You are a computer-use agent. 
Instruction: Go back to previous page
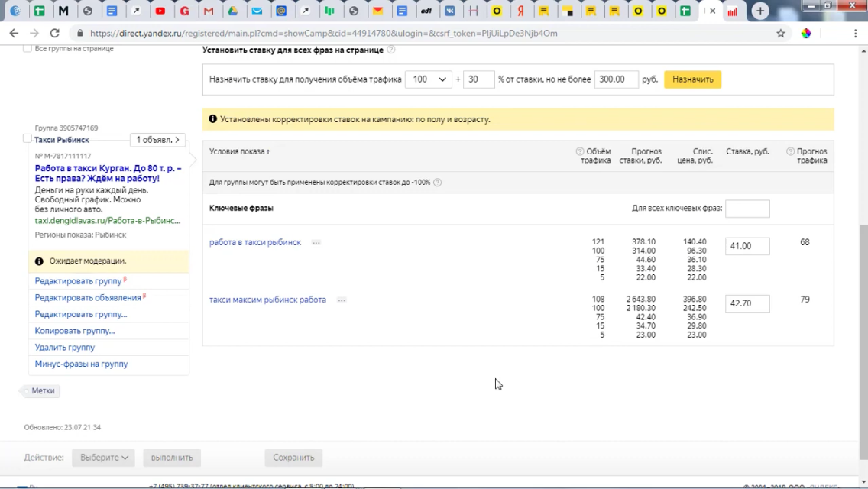[14, 33]
